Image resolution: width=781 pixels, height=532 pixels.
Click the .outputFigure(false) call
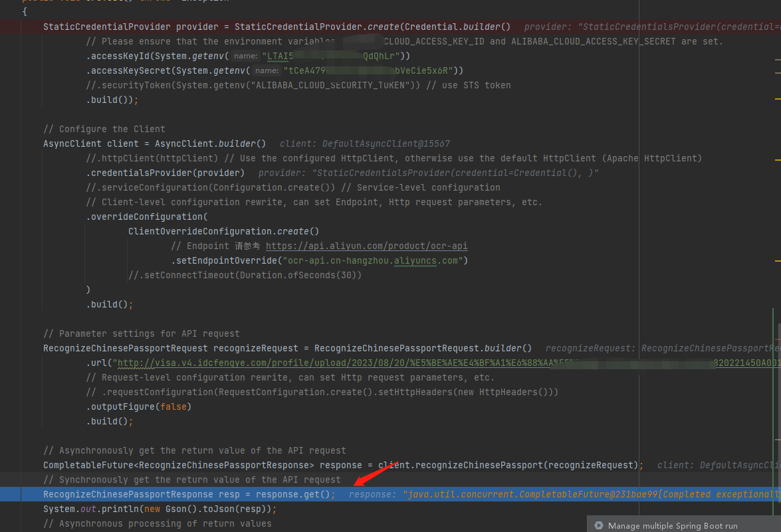pos(139,406)
